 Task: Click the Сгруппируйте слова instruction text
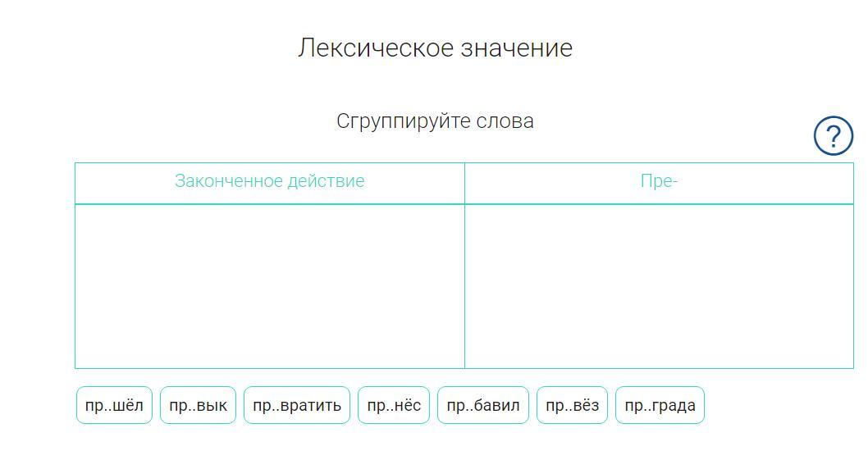[435, 121]
